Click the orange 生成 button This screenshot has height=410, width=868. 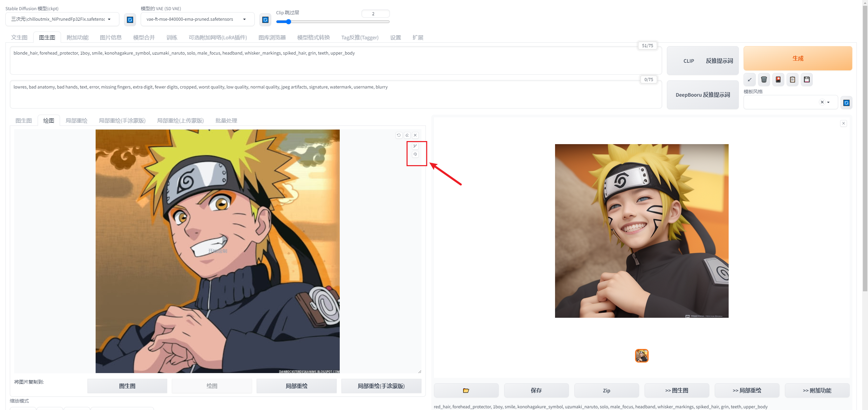tap(798, 58)
